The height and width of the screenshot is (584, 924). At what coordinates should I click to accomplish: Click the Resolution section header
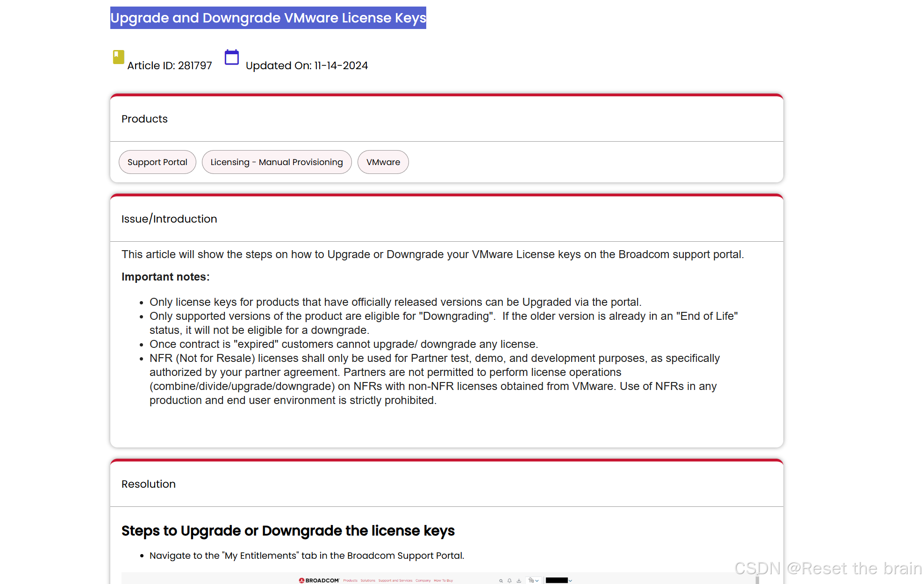149,484
